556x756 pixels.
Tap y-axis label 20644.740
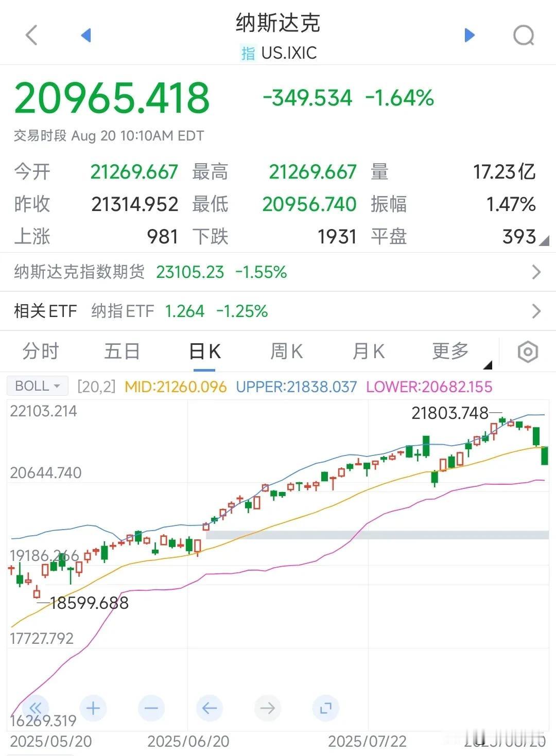(46, 473)
